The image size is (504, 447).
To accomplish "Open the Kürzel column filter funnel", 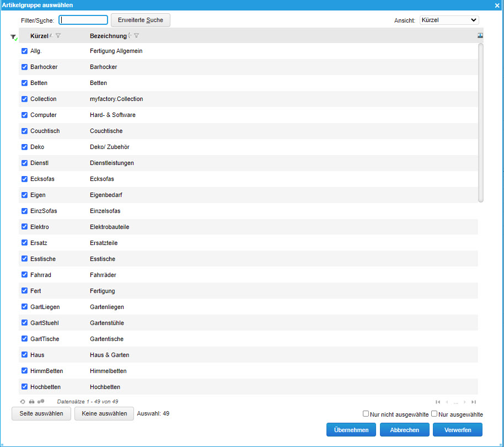I will pyautogui.click(x=58, y=36).
